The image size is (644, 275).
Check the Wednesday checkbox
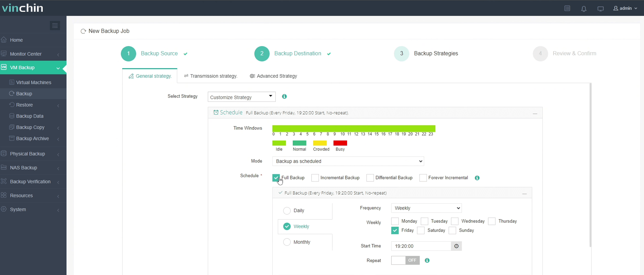pyautogui.click(x=455, y=221)
